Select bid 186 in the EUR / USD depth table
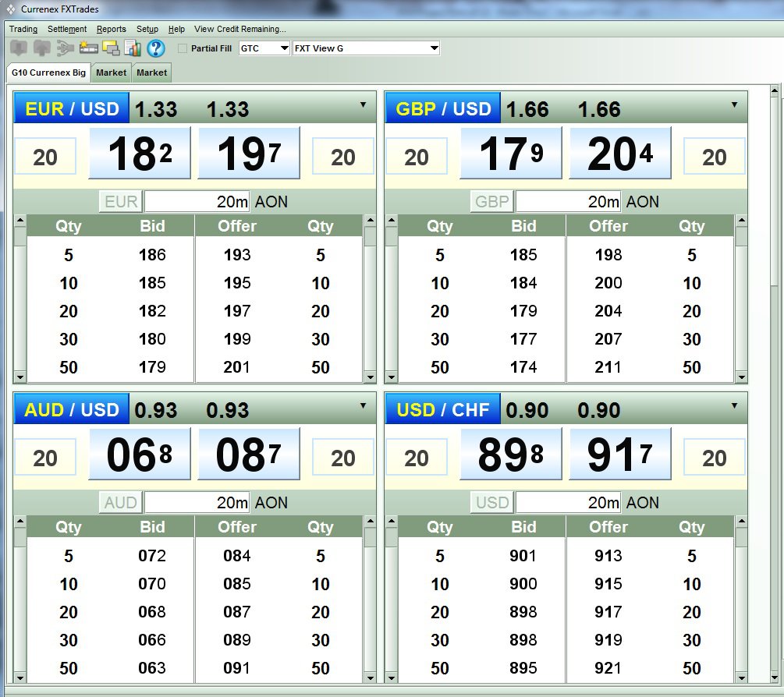Image resolution: width=784 pixels, height=697 pixels. [152, 255]
